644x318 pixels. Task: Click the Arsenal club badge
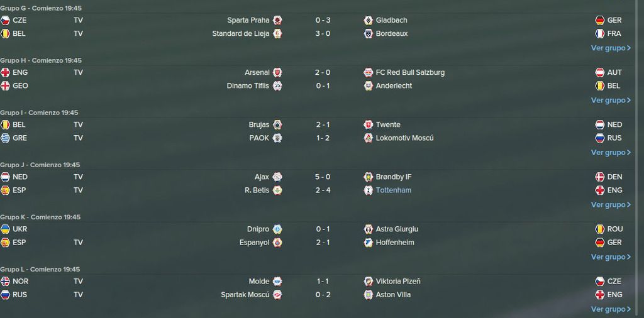point(277,73)
